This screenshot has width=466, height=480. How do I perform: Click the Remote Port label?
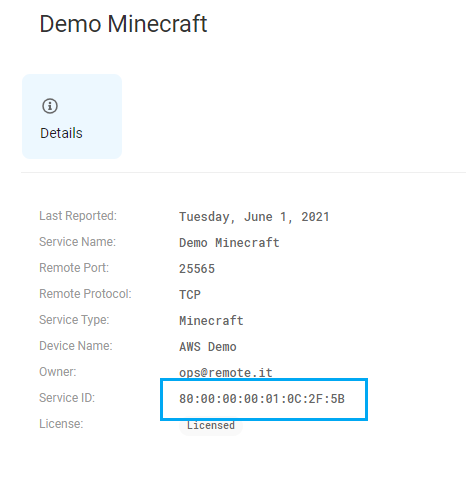point(74,268)
